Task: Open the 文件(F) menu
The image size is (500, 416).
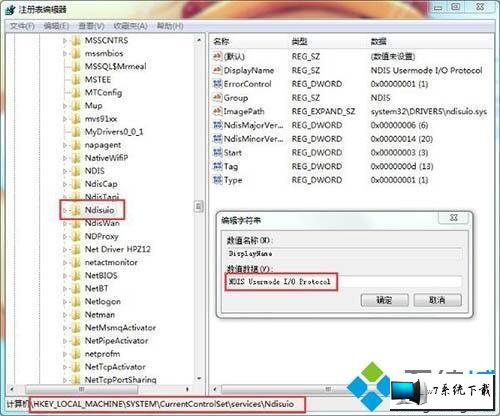Action: click(x=22, y=26)
